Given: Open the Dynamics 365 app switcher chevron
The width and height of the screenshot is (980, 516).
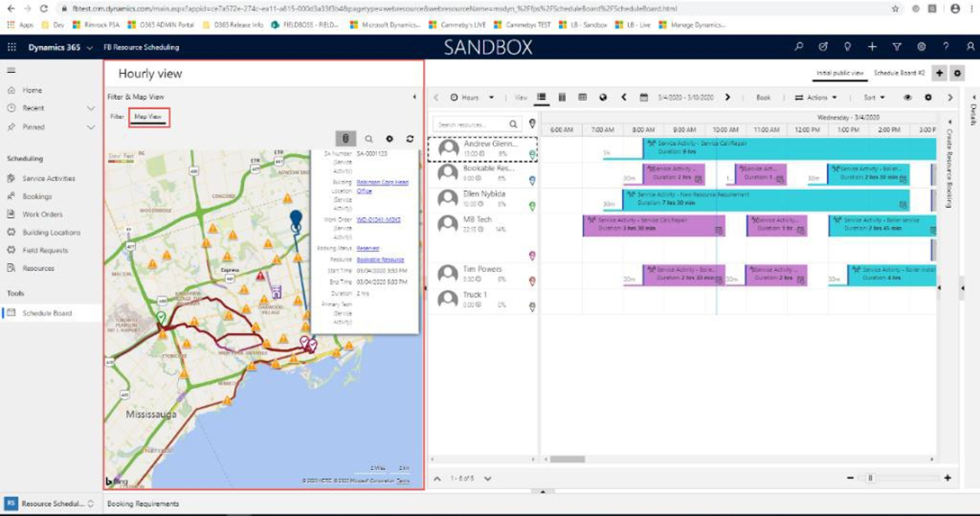Looking at the screenshot, I should coord(90,48).
